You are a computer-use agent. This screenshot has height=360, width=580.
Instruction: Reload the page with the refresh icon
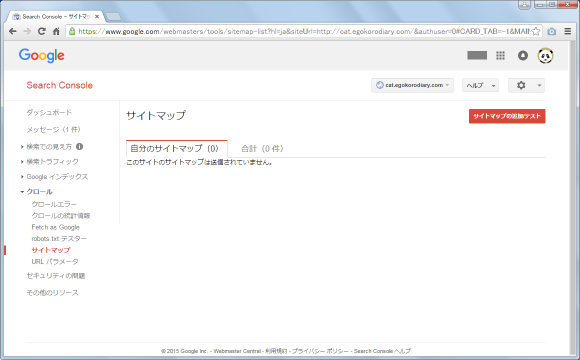(41, 31)
